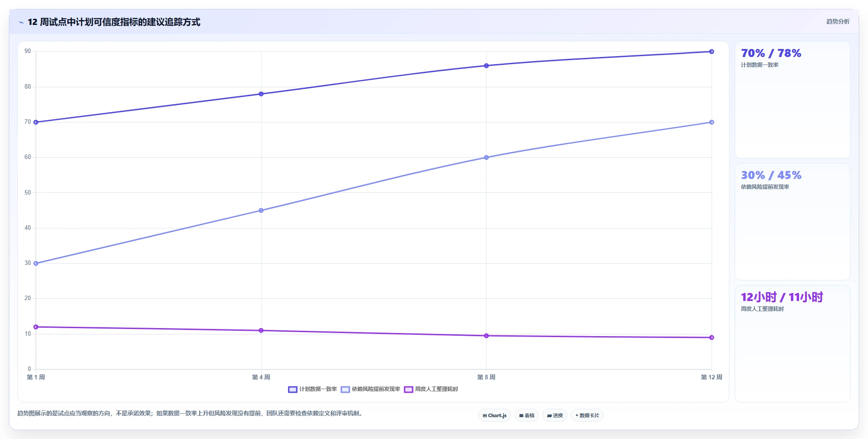Click the 第 8 周 x-axis label

pos(486,377)
